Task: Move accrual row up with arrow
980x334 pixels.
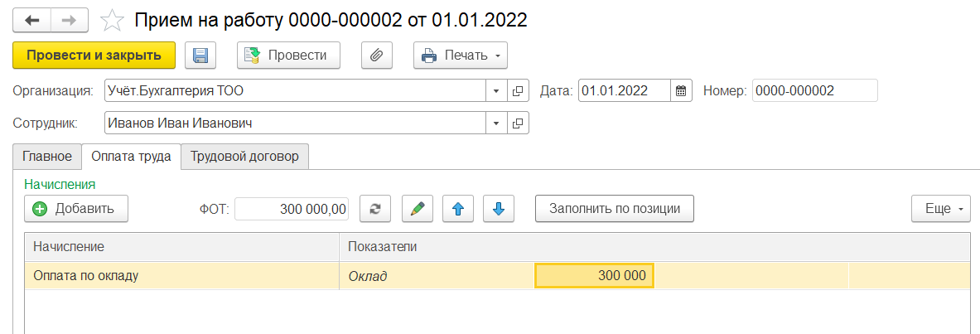Action: [457, 209]
